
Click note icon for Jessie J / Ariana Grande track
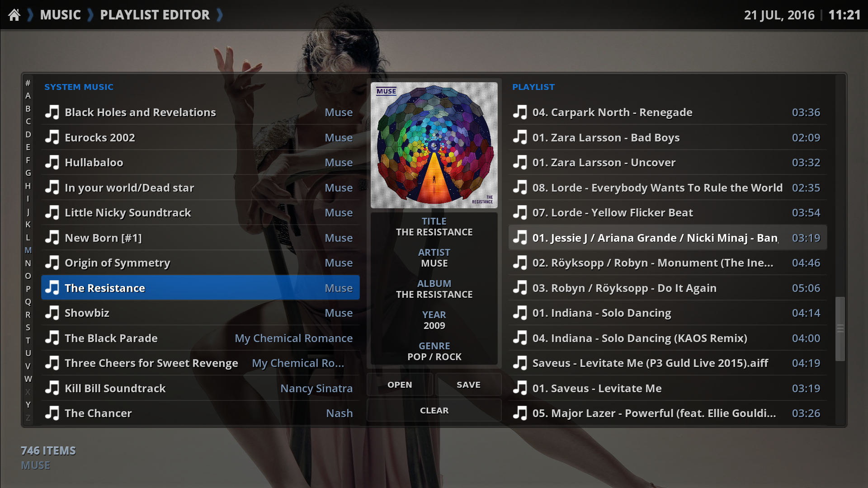pos(520,238)
